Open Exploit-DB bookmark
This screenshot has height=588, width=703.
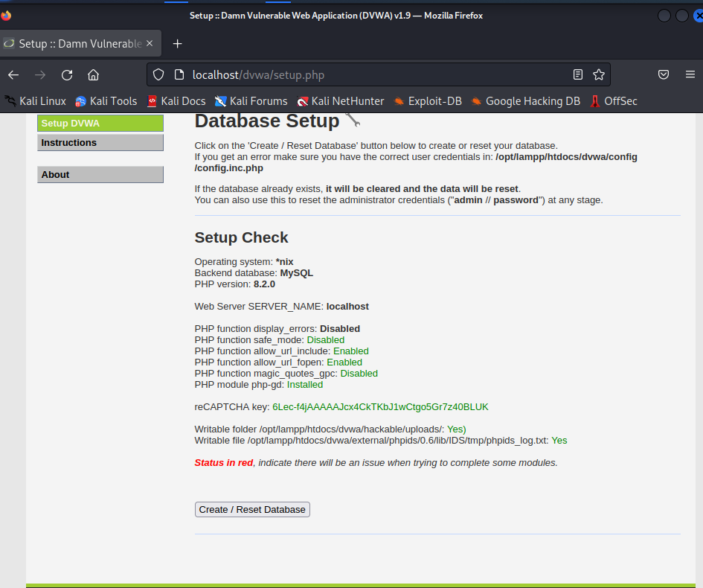428,101
